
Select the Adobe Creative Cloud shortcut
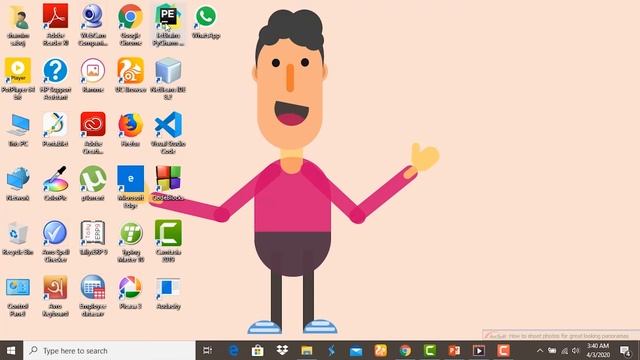(x=93, y=124)
